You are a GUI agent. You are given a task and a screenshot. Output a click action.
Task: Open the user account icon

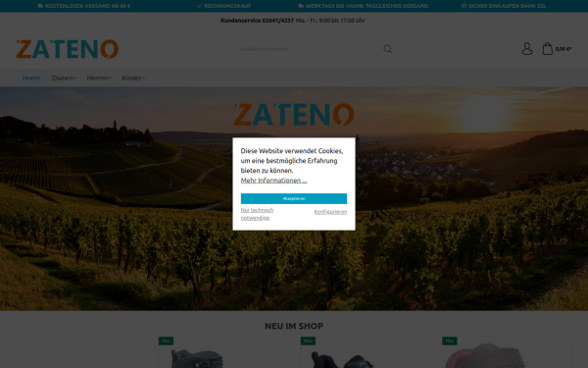[527, 49]
